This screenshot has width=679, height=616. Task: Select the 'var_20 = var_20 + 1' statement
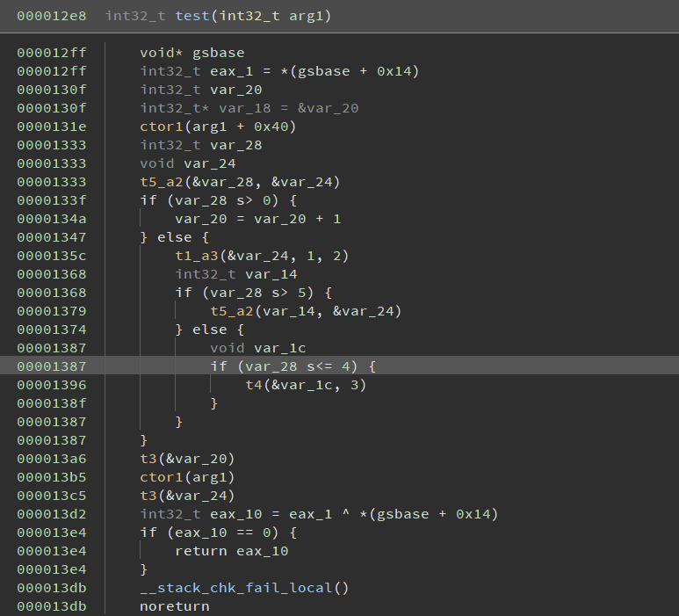coord(257,219)
